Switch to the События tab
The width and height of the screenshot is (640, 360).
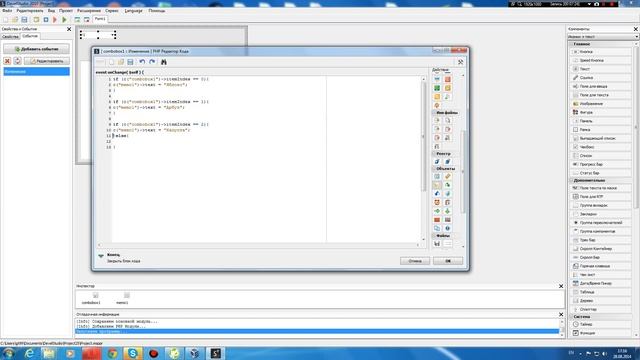coord(30,36)
